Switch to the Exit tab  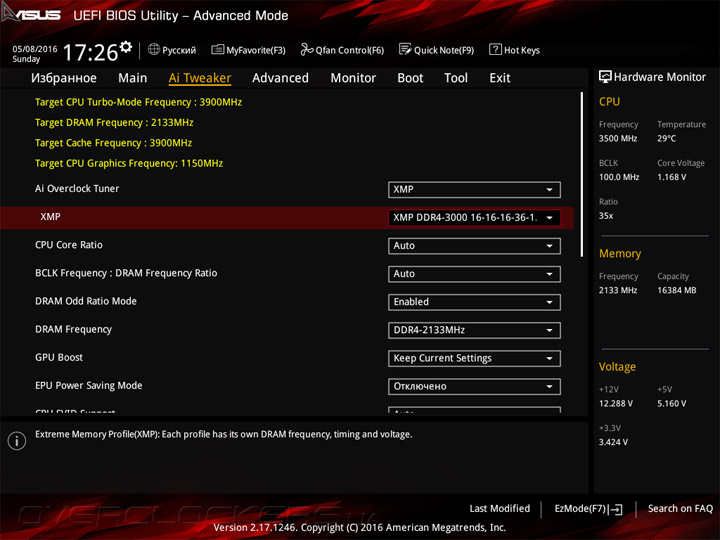(500, 78)
